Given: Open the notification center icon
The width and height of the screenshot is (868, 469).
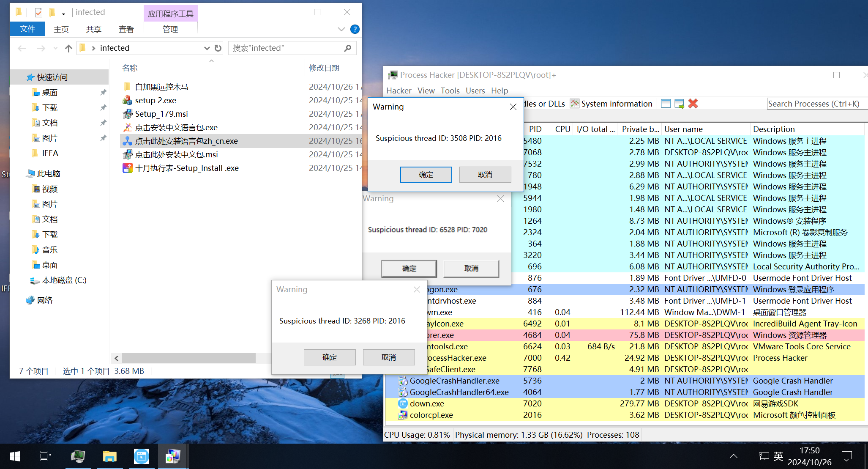Looking at the screenshot, I should (x=847, y=456).
